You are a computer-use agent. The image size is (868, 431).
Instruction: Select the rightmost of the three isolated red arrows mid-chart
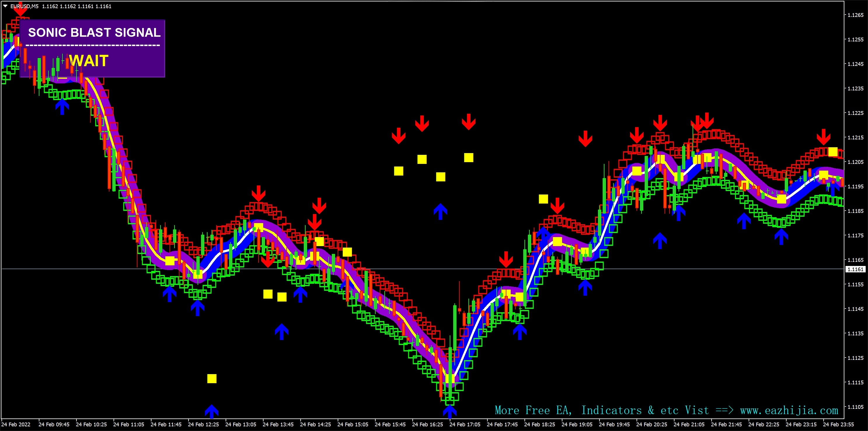pyautogui.click(x=468, y=122)
